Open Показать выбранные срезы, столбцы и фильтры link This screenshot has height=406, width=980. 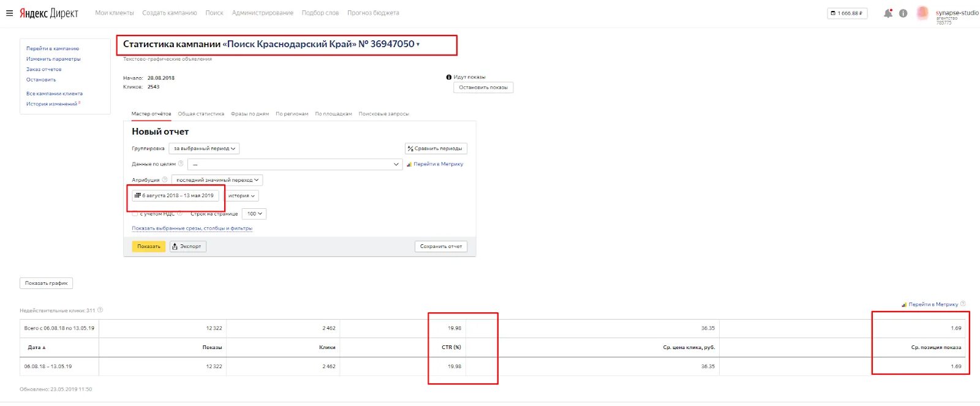[x=192, y=228]
